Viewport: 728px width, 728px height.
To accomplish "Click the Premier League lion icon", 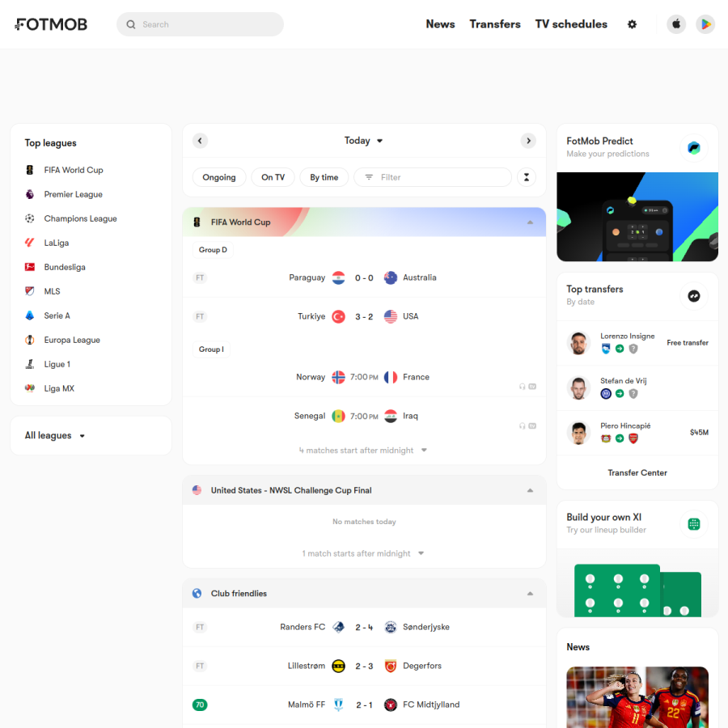I will tap(30, 194).
